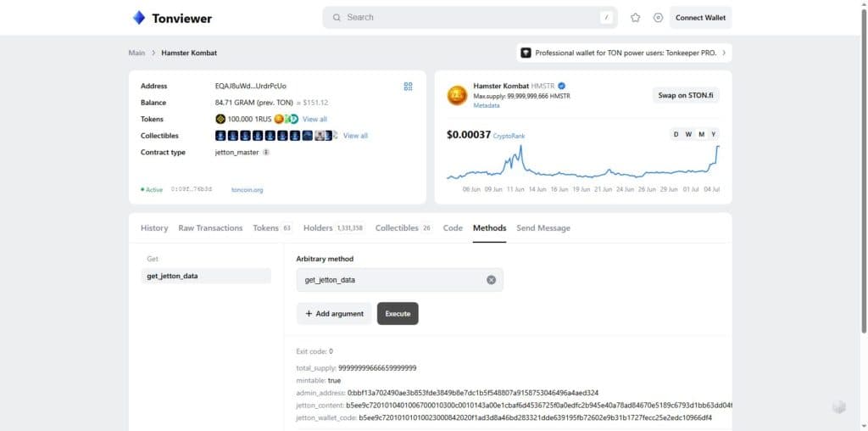Open settings circle icon beside Connect Wallet
The width and height of the screenshot is (868, 431).
click(658, 18)
